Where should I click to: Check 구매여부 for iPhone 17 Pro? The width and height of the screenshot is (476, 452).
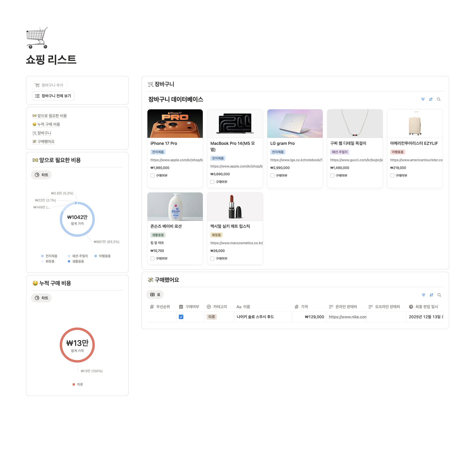(x=153, y=176)
